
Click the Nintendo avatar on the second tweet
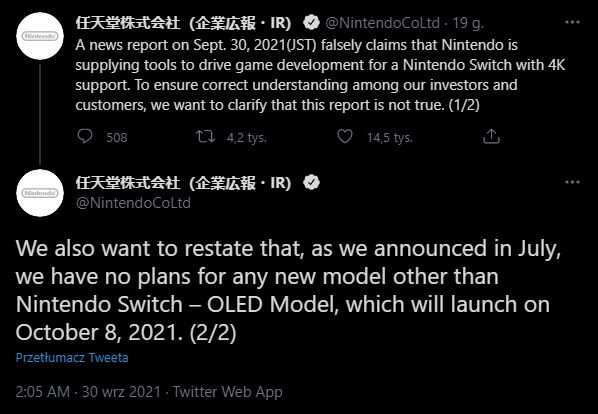click(x=40, y=193)
